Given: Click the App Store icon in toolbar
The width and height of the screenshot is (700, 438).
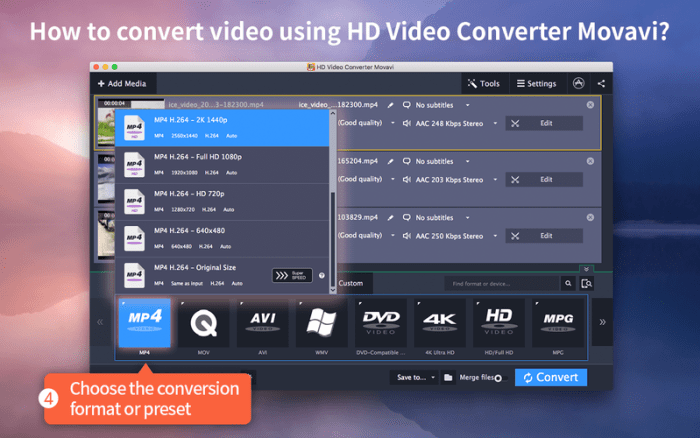Looking at the screenshot, I should (x=579, y=83).
